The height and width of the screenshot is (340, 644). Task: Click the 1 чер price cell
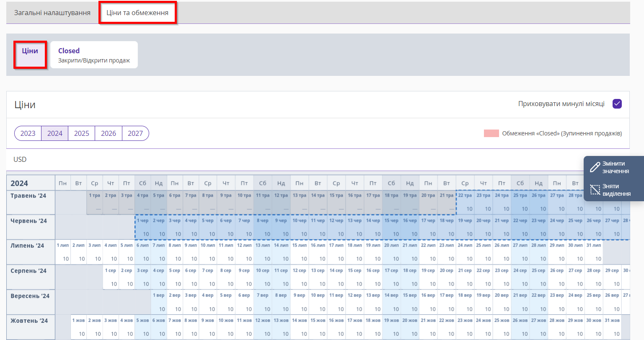pyautogui.click(x=143, y=227)
